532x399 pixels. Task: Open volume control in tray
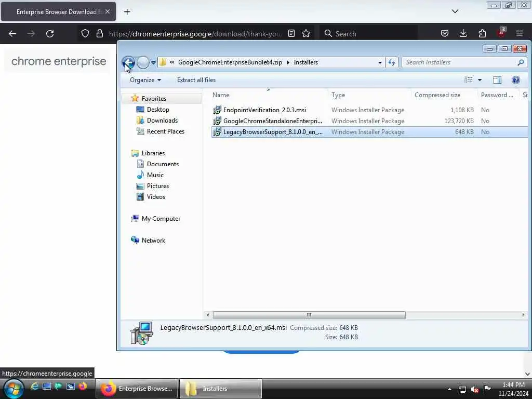[x=475, y=389]
